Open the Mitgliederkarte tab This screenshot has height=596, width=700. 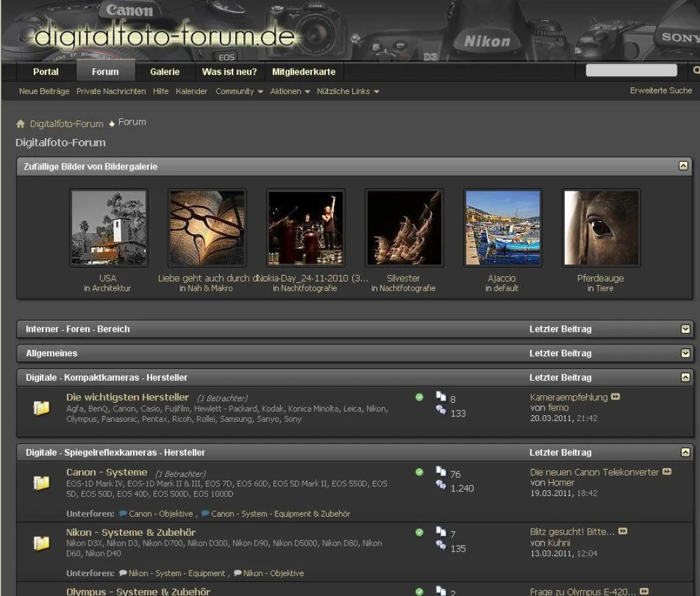(303, 72)
